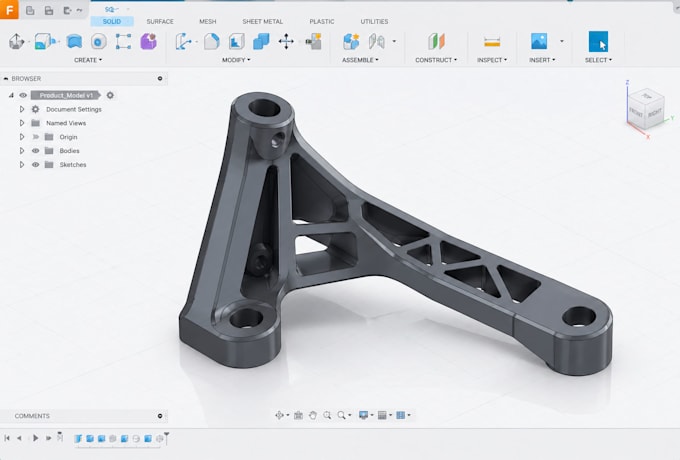The width and height of the screenshot is (680, 460).
Task: Toggle visibility eye of Product_Model v1
Action: (x=23, y=95)
